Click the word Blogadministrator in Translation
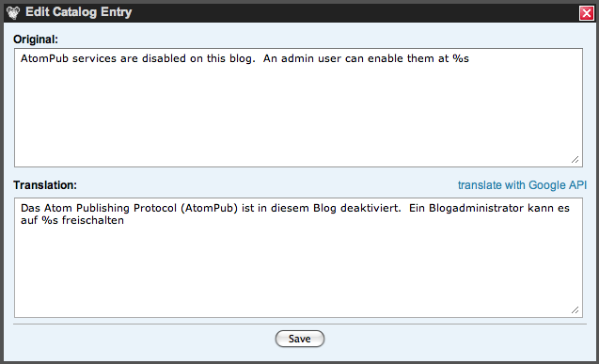The width and height of the screenshot is (599, 364). (476, 208)
